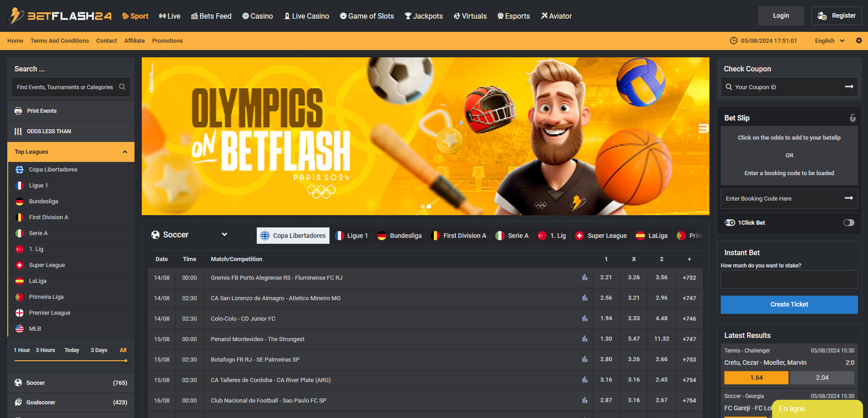Click 2.04 odds in Latest Results
This screenshot has height=418, width=868.
(x=822, y=378)
